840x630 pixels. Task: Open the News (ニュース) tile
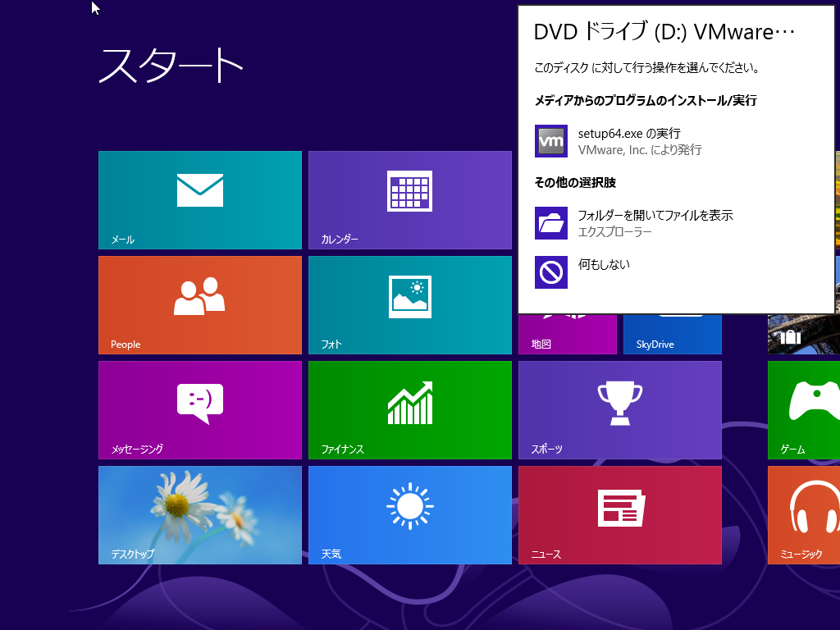620,515
